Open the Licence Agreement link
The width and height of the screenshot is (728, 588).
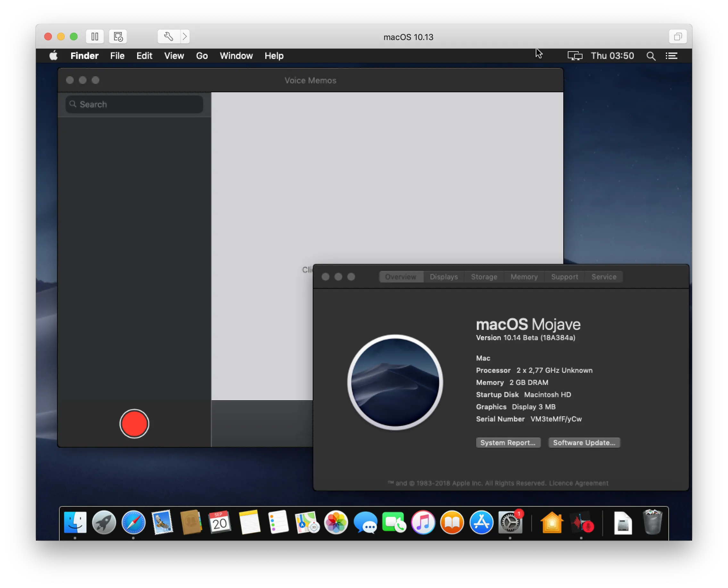point(579,483)
